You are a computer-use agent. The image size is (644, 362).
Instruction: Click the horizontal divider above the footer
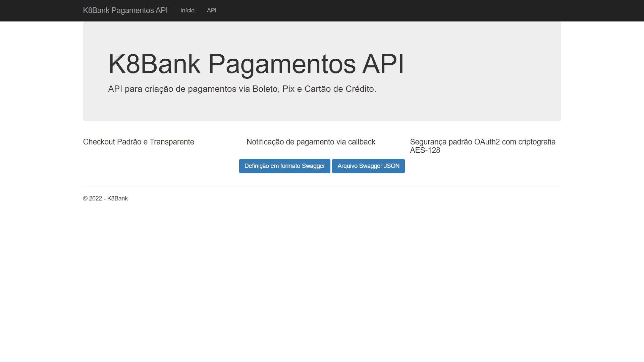[322, 186]
